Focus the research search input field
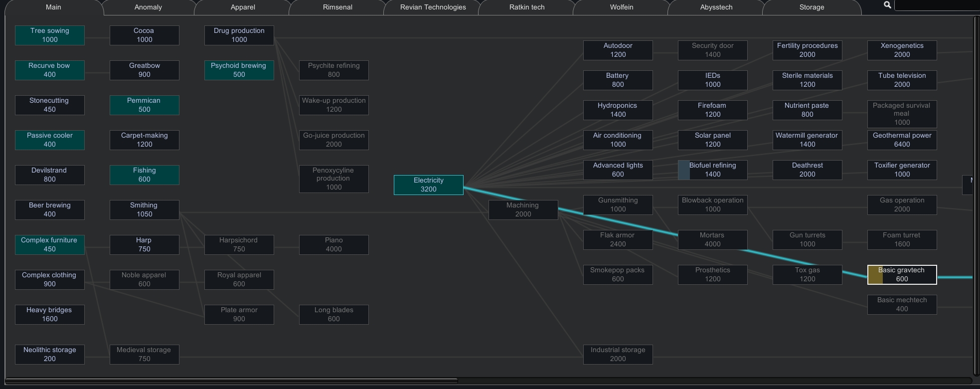Image resolution: width=980 pixels, height=389 pixels. point(937,5)
